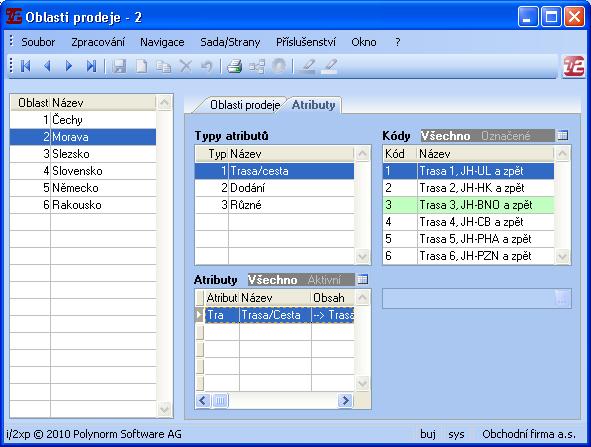The height and width of the screenshot is (447, 591).
Task: Click the next record arrow icon
Action: (69, 66)
